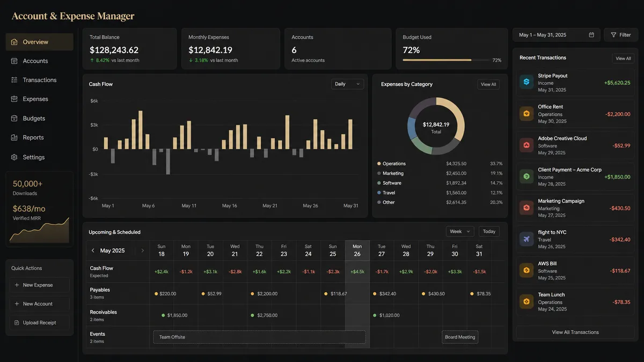Click the Stripe Payout transaction icon
The height and width of the screenshot is (362, 644).
click(526, 82)
